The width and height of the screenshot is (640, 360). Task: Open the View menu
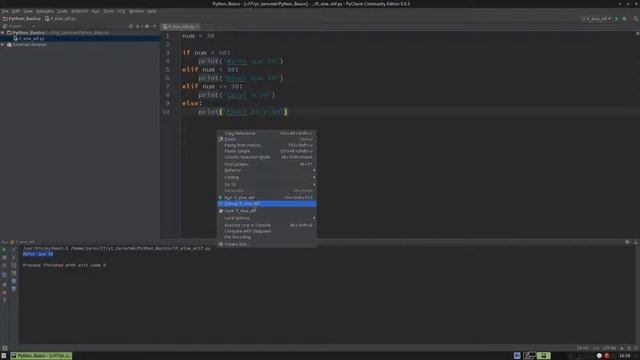[x=28, y=11]
